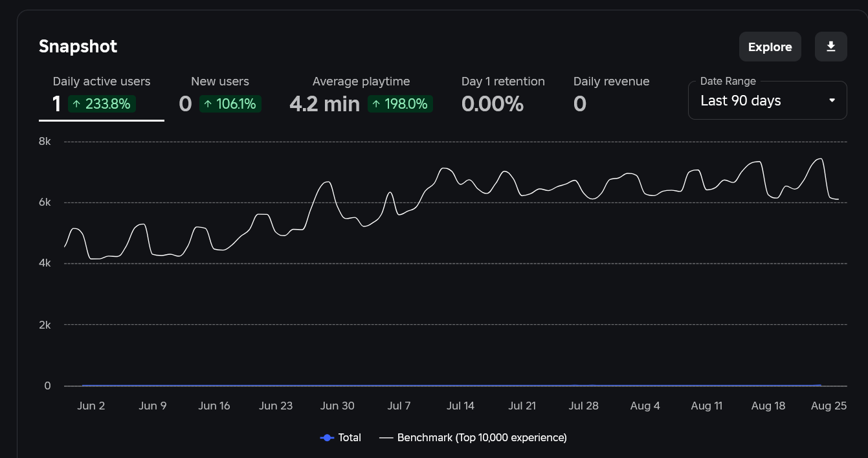The height and width of the screenshot is (458, 868).
Task: Click the 106.1% up-arrow badge
Action: (230, 104)
